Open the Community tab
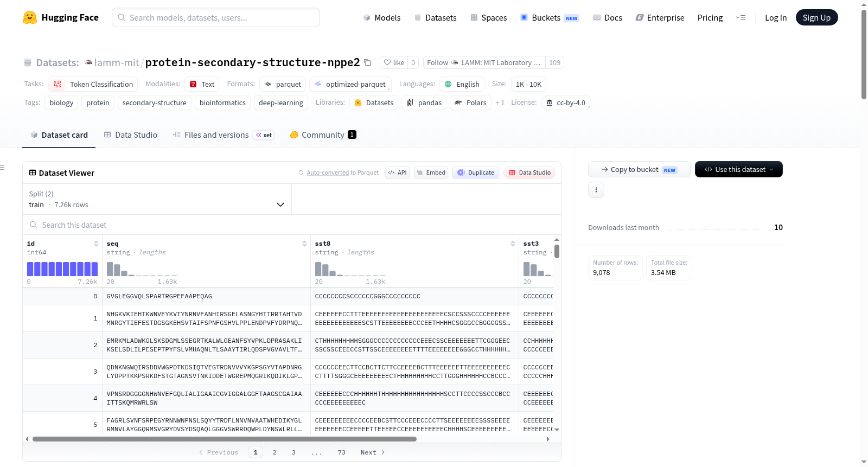 pyautogui.click(x=323, y=135)
